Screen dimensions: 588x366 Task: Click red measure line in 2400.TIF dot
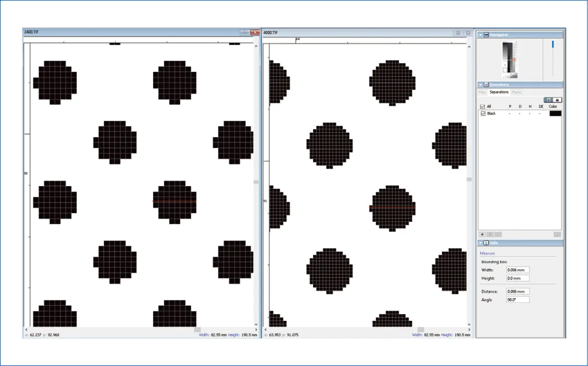click(174, 202)
